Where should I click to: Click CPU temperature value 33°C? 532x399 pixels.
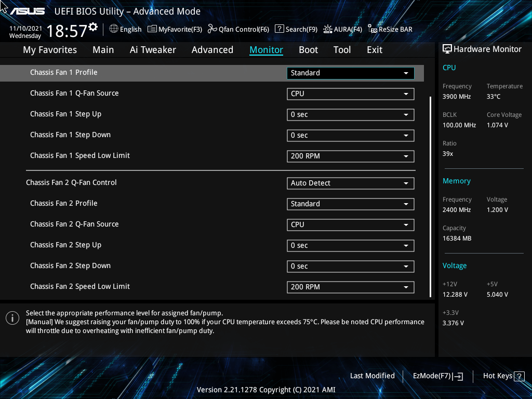coord(494,97)
